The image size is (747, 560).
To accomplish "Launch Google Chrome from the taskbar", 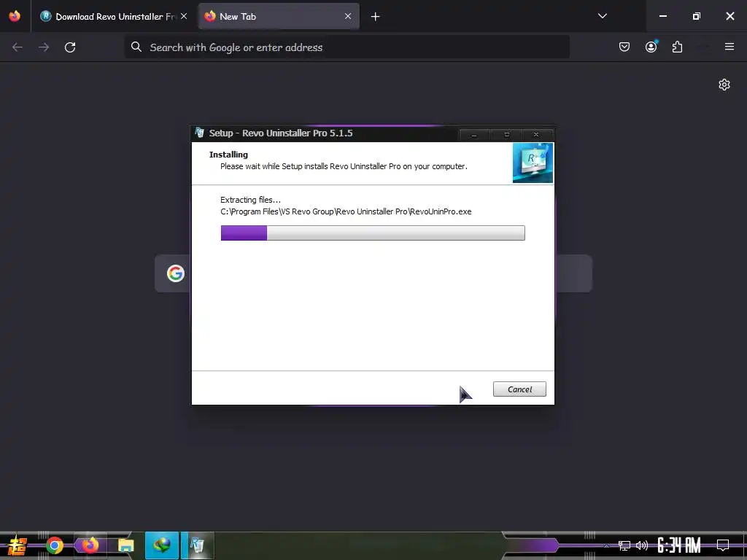I will point(55,545).
